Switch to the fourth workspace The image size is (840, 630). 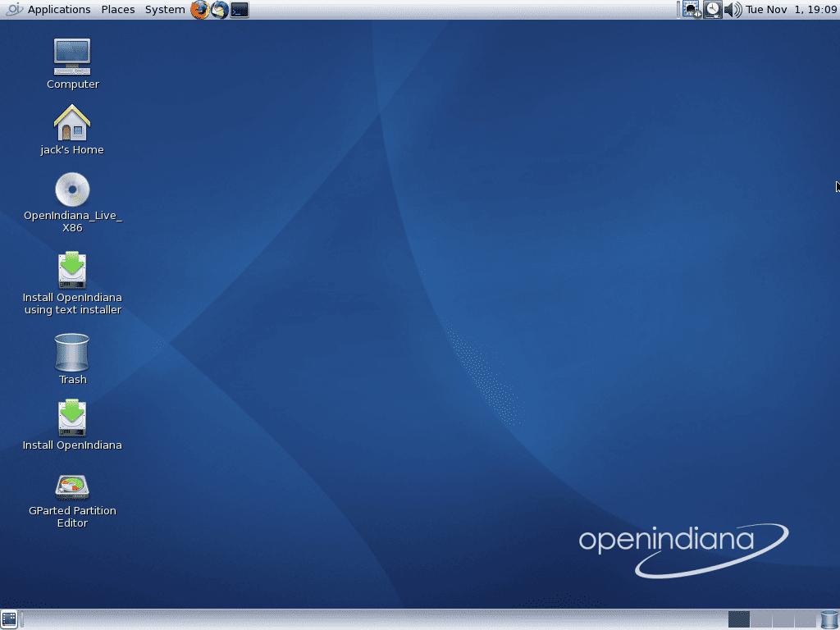point(805,620)
